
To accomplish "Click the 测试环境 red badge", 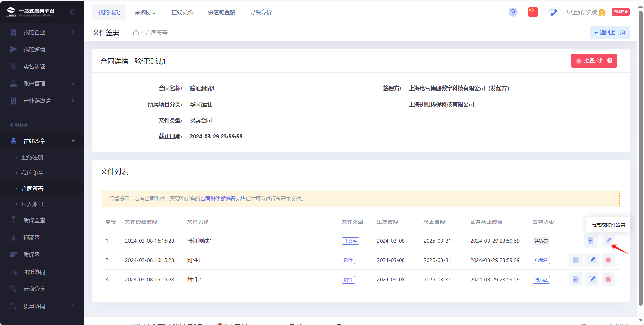I will 620,12.
